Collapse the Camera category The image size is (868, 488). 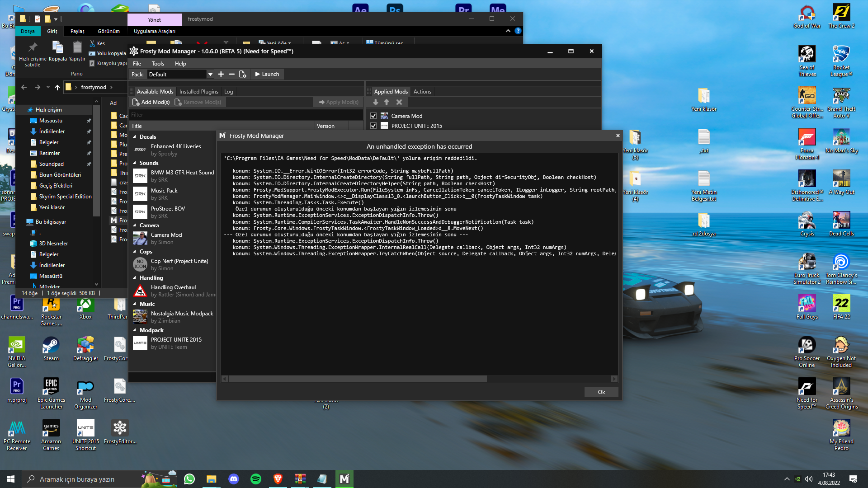click(135, 225)
